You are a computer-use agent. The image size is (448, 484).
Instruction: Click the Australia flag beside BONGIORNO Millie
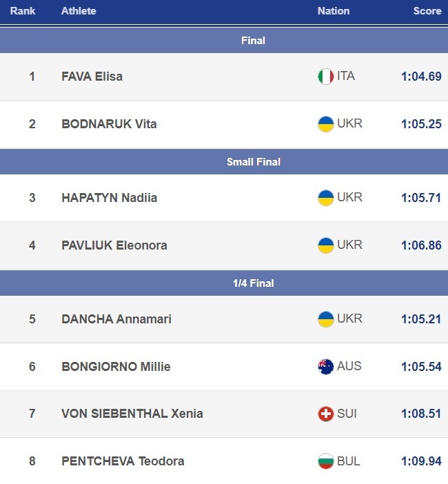[325, 366]
